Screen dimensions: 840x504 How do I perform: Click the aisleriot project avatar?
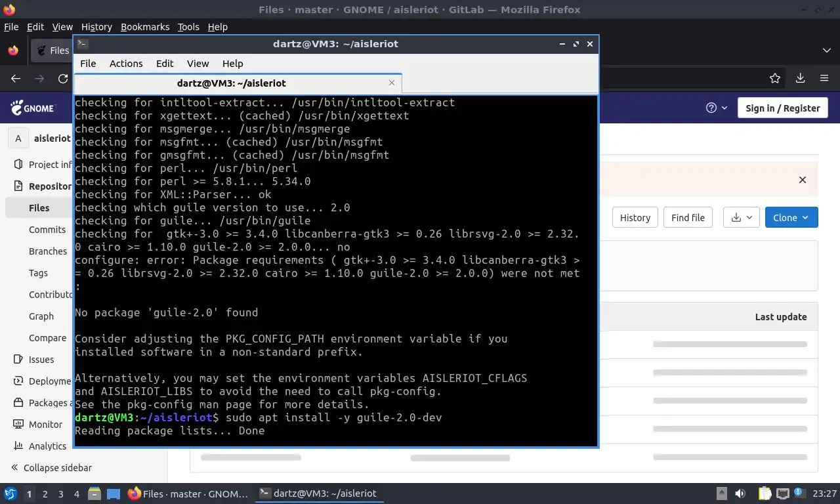pyautogui.click(x=18, y=138)
